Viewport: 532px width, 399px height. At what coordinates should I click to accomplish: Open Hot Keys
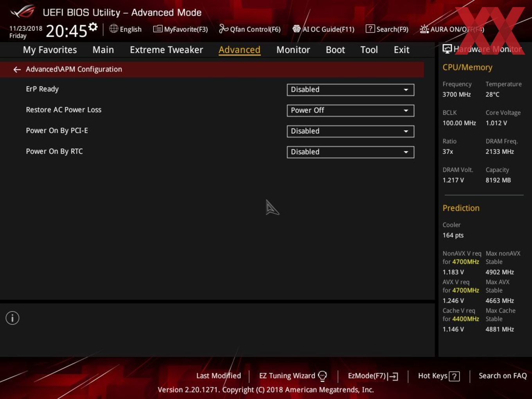coord(439,376)
